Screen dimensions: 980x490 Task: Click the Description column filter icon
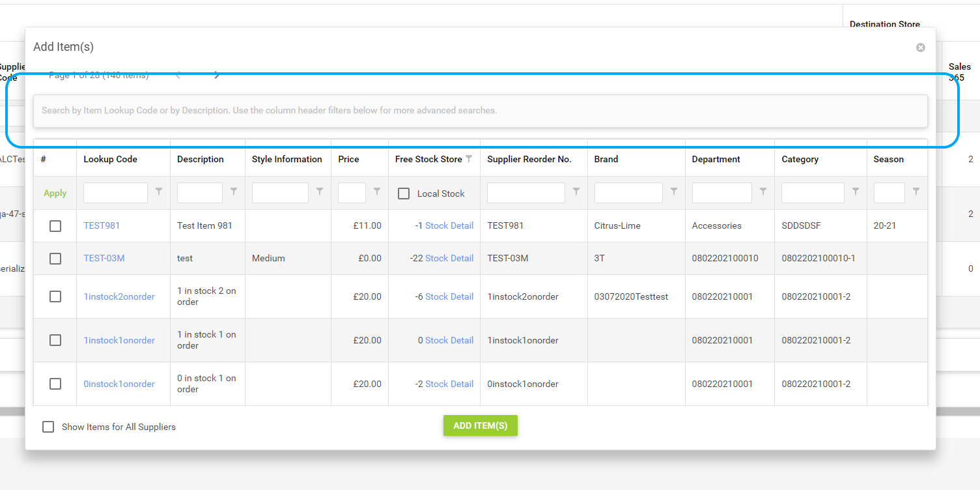(x=234, y=192)
